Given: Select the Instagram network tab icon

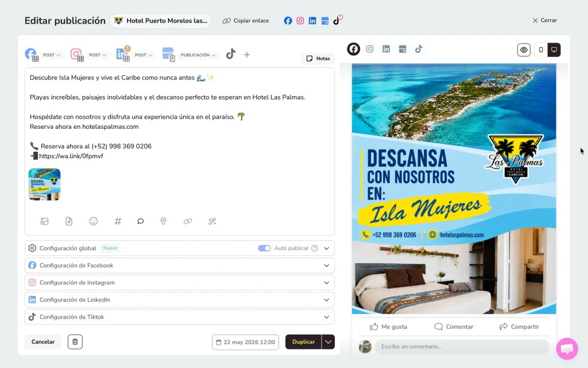Looking at the screenshot, I should pyautogui.click(x=78, y=55).
